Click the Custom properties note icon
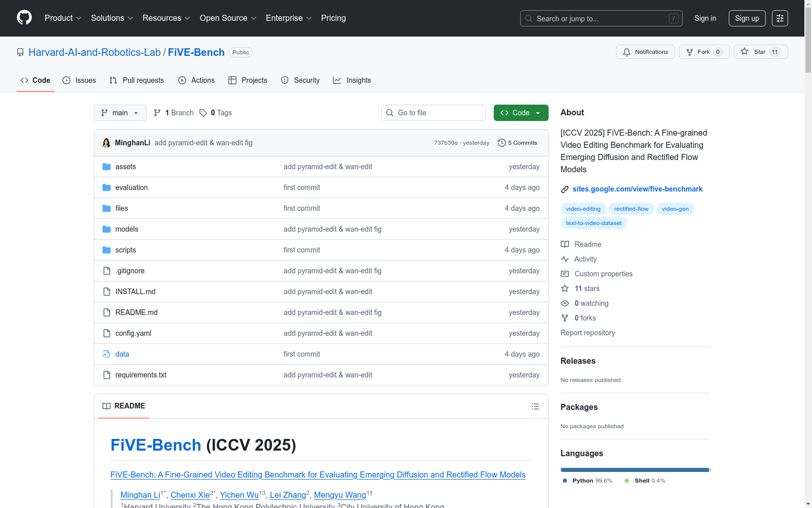Viewport: 812px width, 508px height. tap(565, 274)
